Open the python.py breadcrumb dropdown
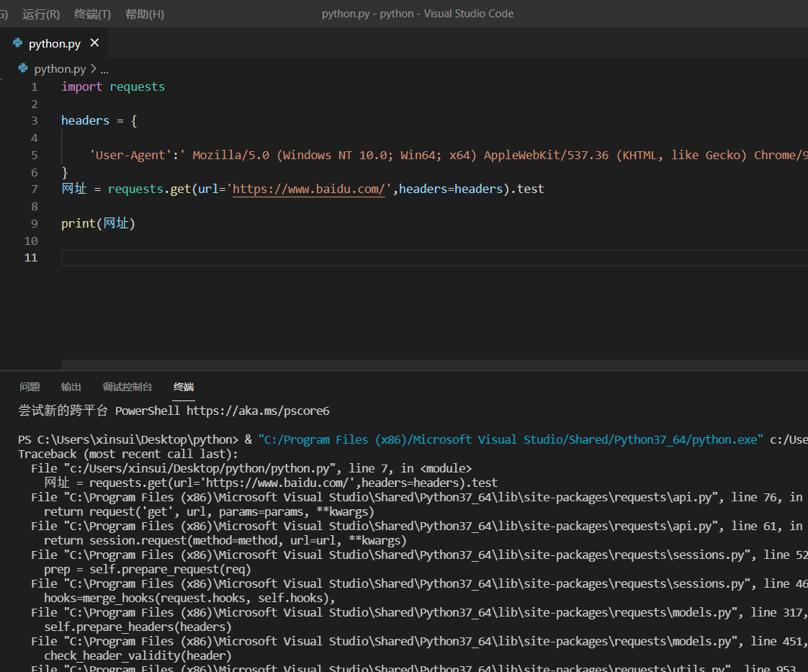Screen dimensions: 808x672 60,69
